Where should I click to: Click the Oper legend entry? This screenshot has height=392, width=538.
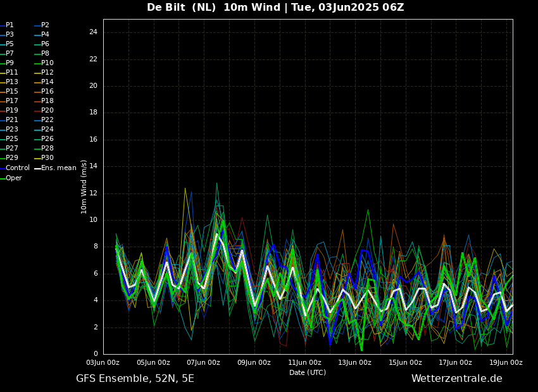[x=13, y=178]
